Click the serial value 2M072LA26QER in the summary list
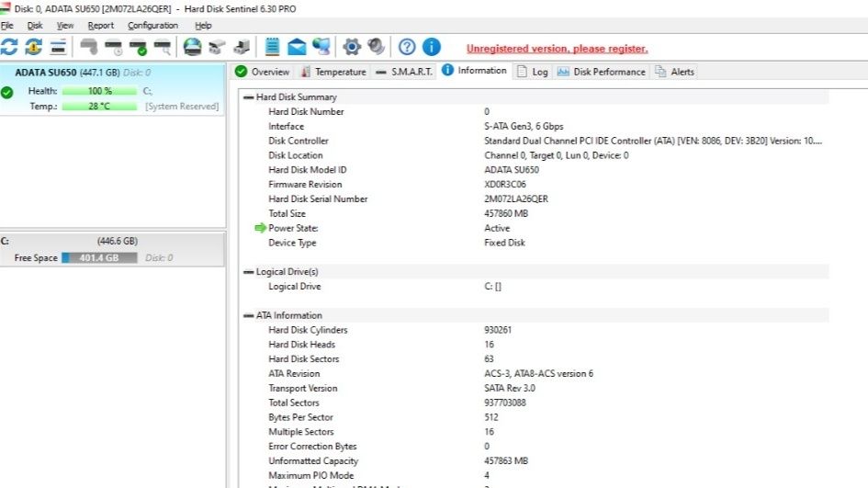This screenshot has width=868, height=488. point(516,199)
